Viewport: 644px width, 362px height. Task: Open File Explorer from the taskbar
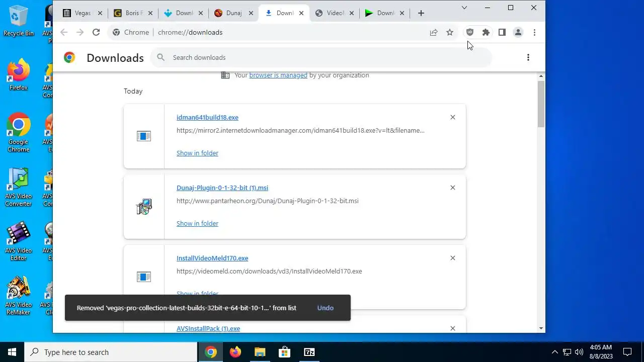(x=260, y=352)
